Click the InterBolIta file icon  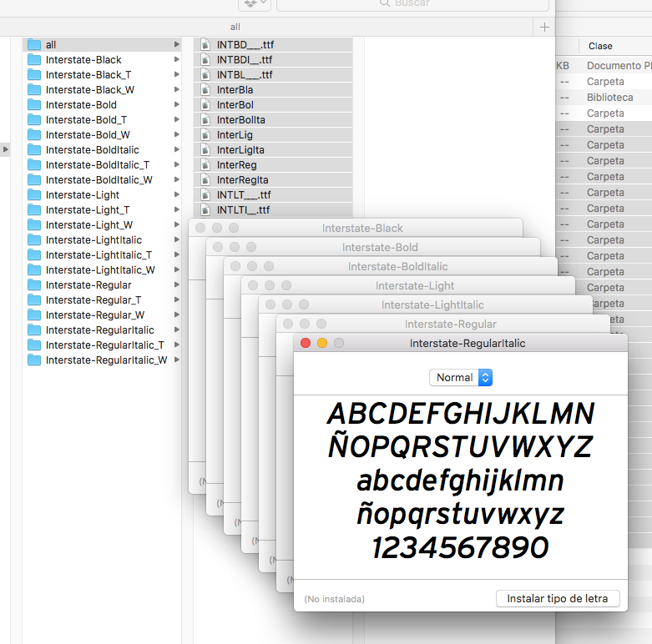(x=205, y=119)
